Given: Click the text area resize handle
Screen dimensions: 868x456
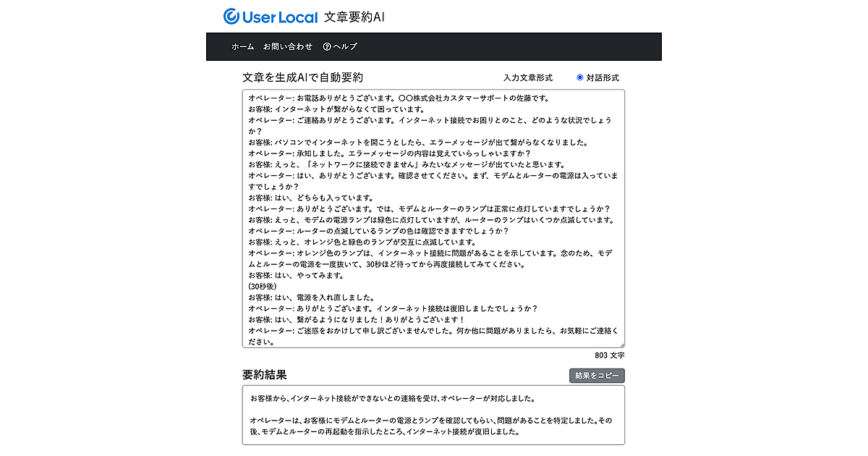Looking at the screenshot, I should (x=621, y=345).
